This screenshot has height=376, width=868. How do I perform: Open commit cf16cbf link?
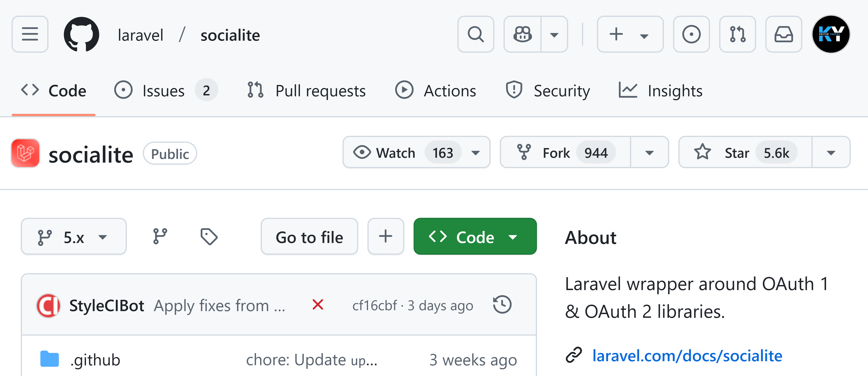click(375, 306)
